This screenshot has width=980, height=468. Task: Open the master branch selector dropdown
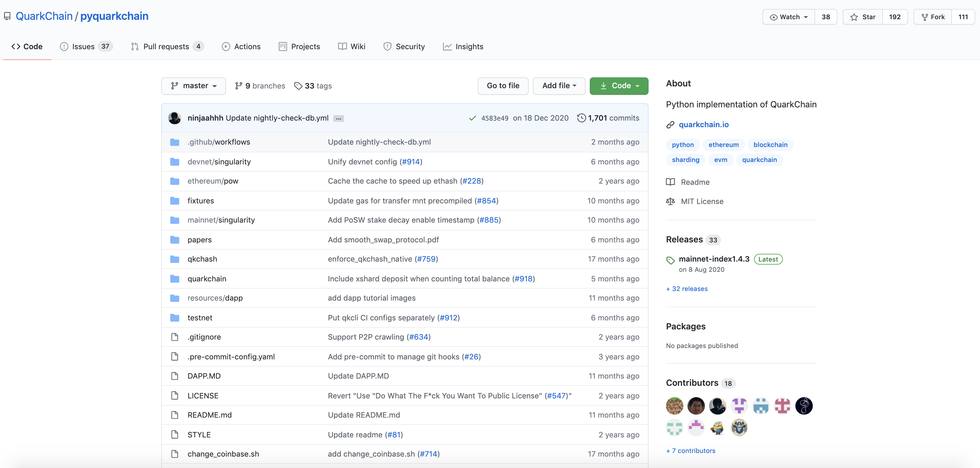pos(193,86)
